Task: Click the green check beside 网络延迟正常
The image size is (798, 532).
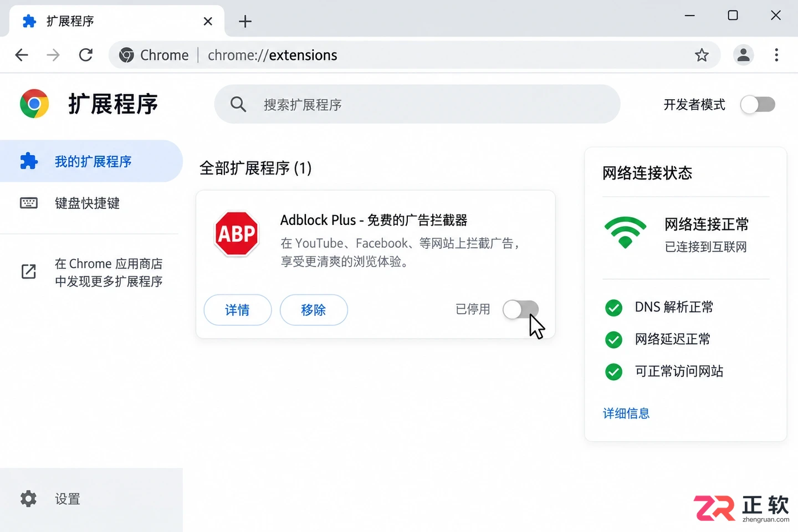Action: pyautogui.click(x=613, y=340)
